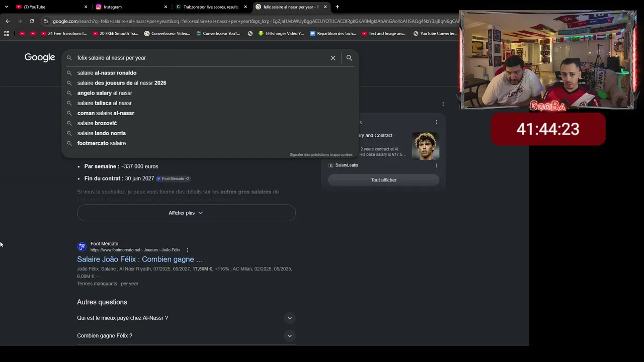Pick suggestion 'coman salaire al-nassr'
The image size is (644, 362).
210,113
